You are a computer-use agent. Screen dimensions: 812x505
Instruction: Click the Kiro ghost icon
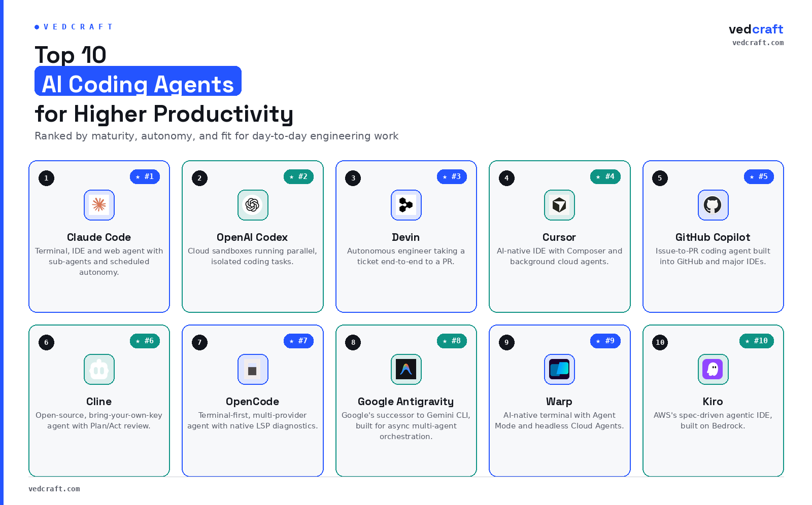coord(713,369)
